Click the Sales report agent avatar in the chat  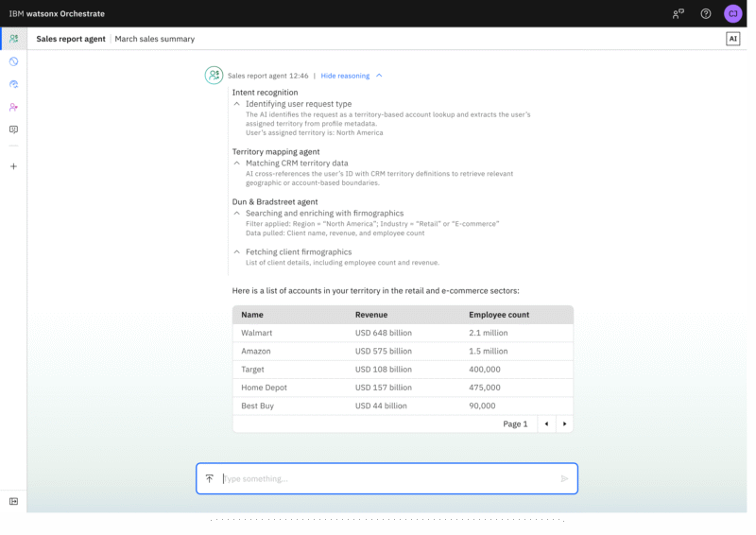(x=214, y=76)
